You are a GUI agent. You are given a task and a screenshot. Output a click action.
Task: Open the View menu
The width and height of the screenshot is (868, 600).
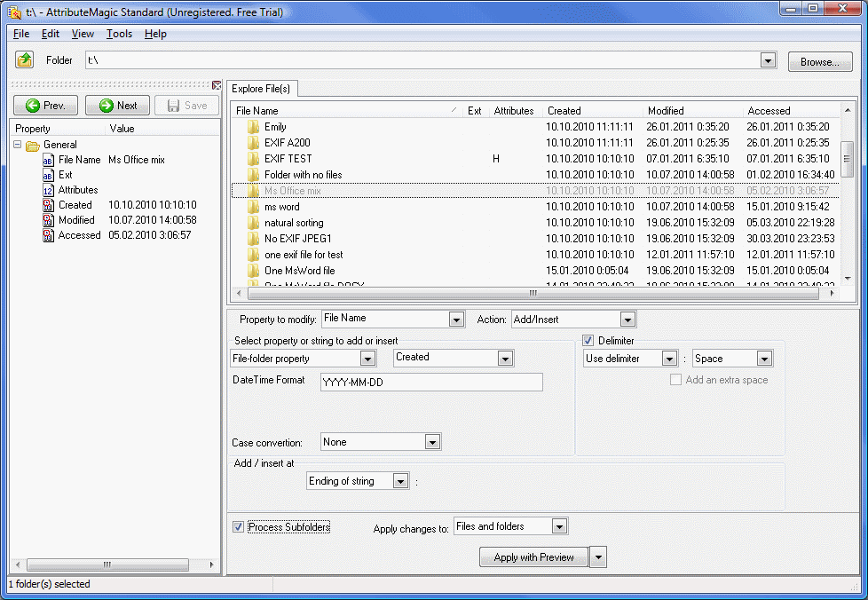pos(83,34)
